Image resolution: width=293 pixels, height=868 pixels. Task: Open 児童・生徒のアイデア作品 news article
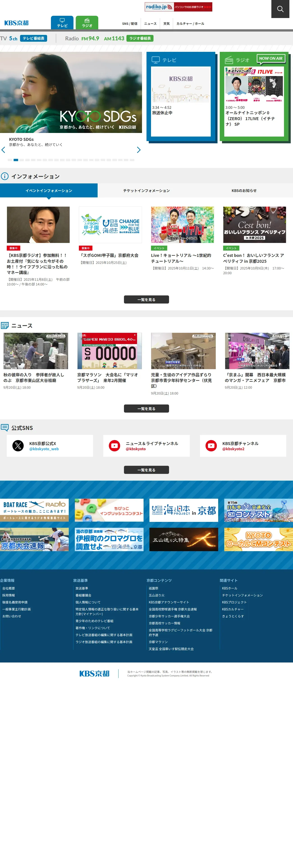tap(183, 364)
